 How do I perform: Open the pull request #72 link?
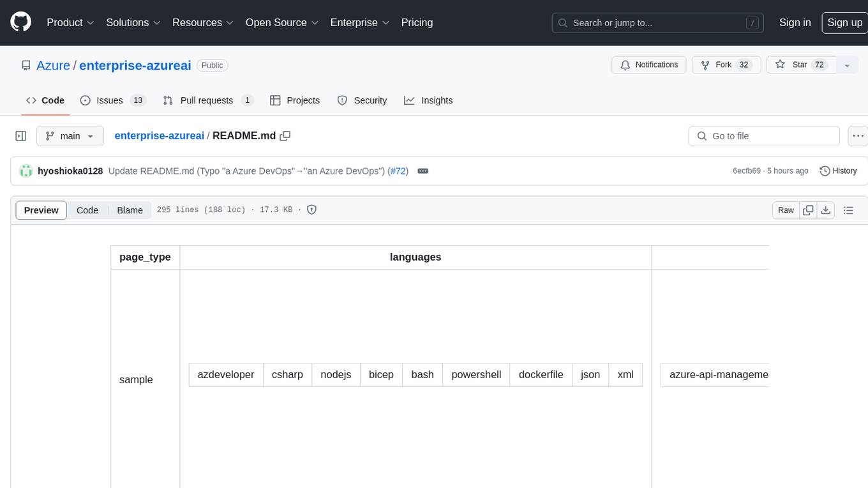pyautogui.click(x=398, y=171)
